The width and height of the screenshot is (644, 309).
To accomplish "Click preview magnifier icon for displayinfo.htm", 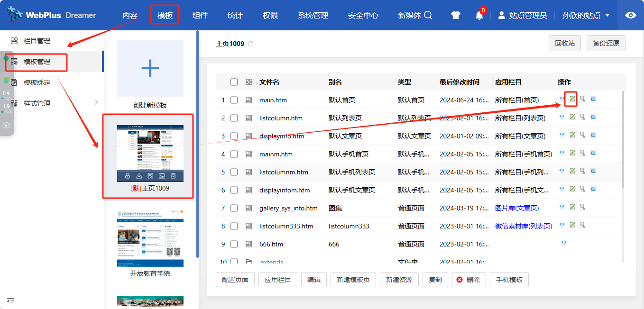I will coord(582,135).
